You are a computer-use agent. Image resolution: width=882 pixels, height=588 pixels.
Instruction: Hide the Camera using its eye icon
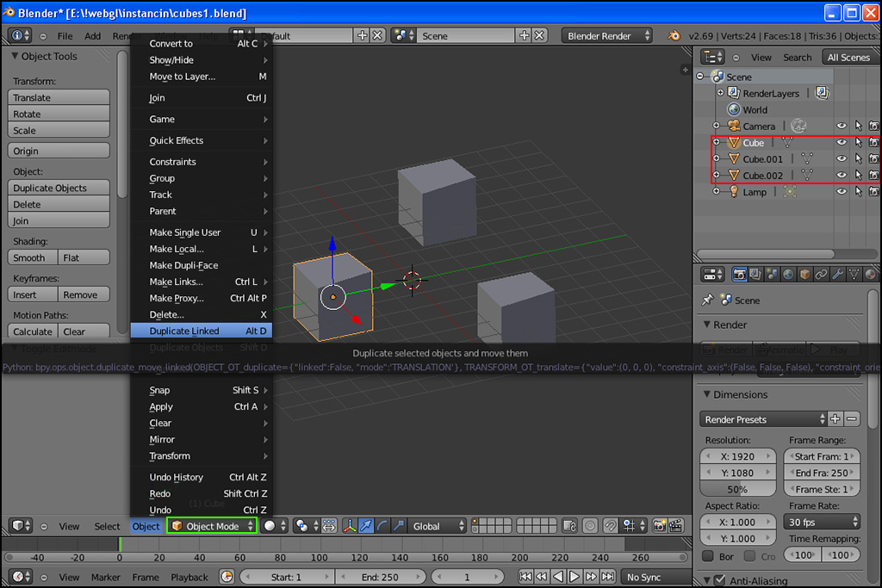(x=842, y=127)
